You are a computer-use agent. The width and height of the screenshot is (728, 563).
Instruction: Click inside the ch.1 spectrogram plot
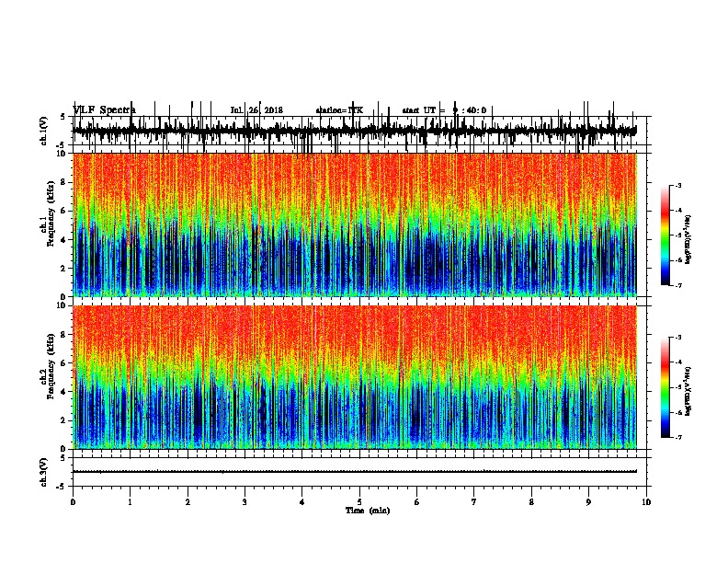click(x=355, y=224)
